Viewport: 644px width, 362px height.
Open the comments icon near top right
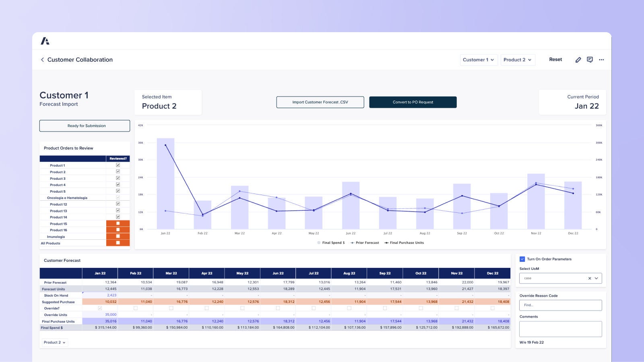[590, 60]
